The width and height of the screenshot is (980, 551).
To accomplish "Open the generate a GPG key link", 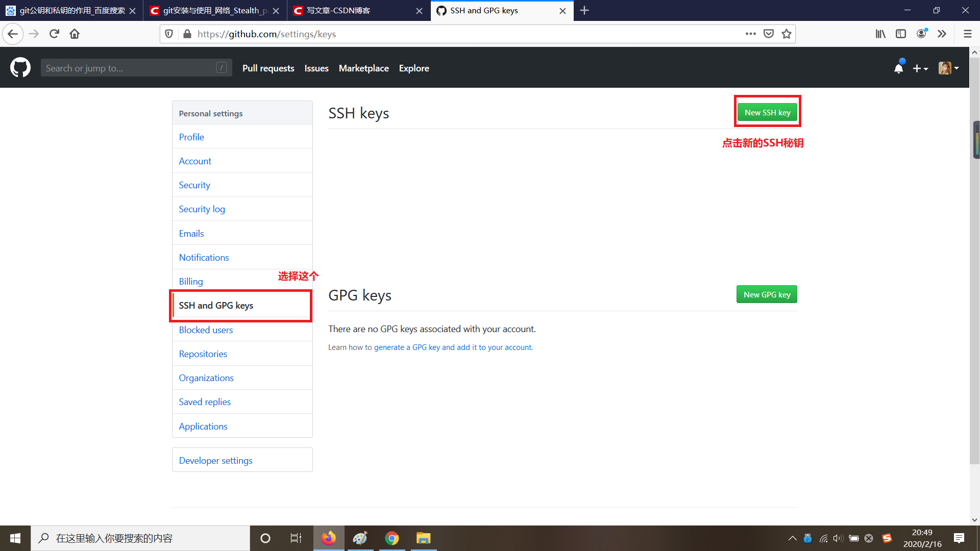I will coord(453,347).
